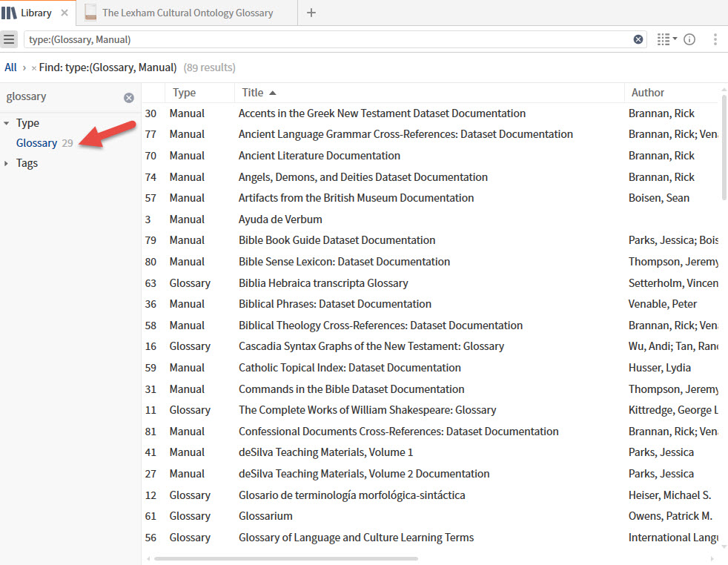The image size is (728, 565).
Task: Click author Boisen, Sean
Action: pyautogui.click(x=658, y=198)
